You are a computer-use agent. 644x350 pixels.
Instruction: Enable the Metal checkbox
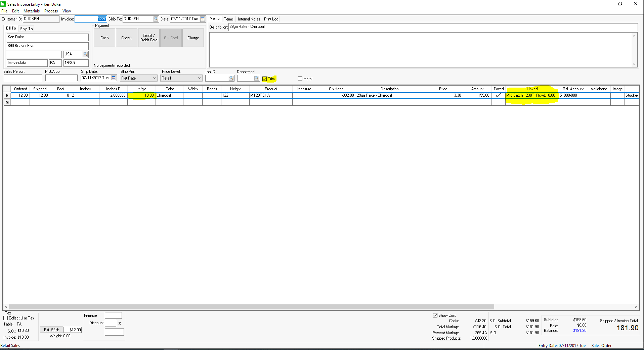coord(300,79)
